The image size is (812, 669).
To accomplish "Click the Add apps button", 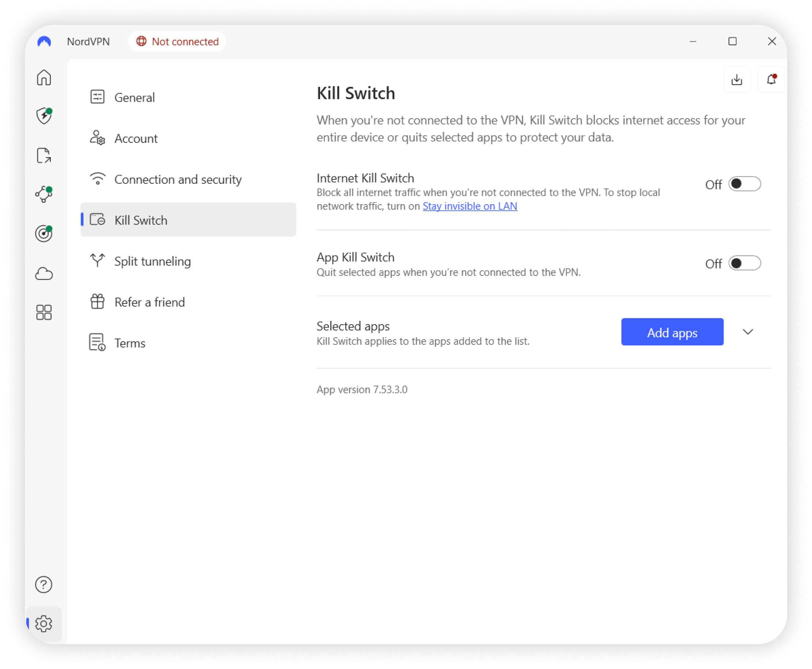I will click(x=672, y=332).
